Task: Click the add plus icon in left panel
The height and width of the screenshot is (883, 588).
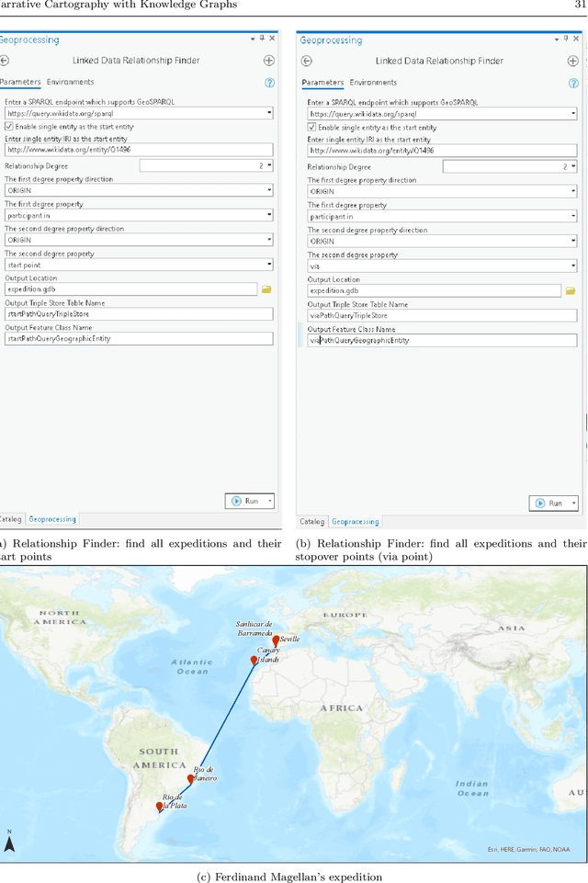Action: (269, 61)
